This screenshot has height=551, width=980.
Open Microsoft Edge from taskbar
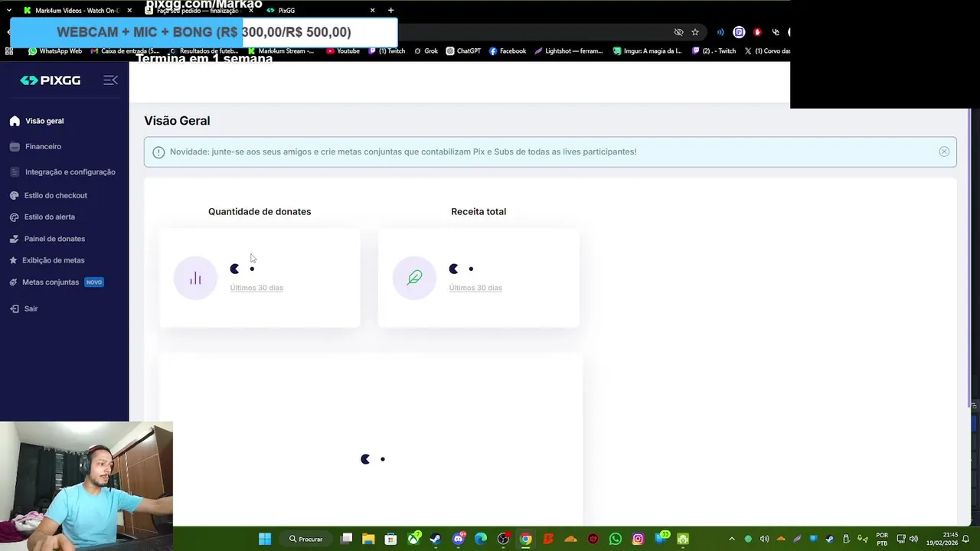[x=481, y=539]
